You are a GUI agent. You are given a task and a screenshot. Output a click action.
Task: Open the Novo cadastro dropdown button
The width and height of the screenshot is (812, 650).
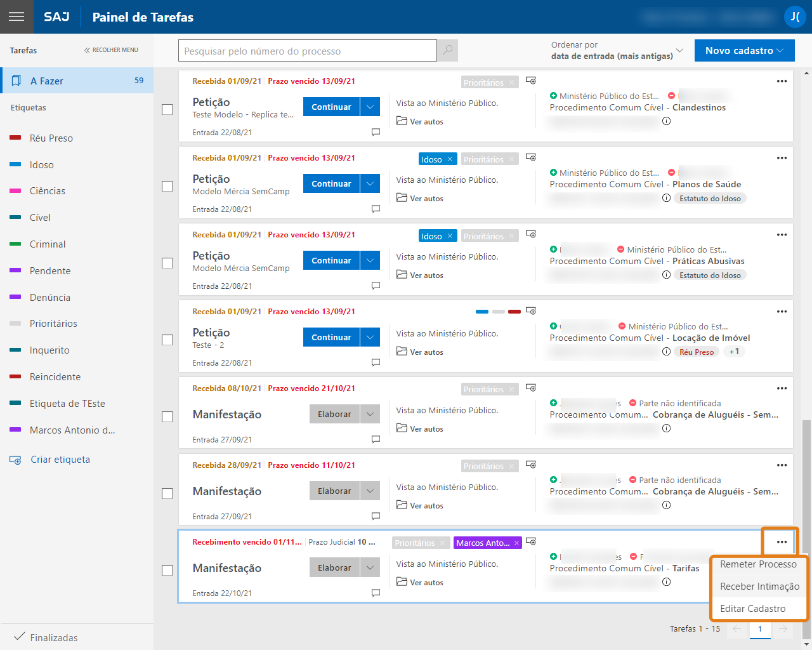pos(745,50)
